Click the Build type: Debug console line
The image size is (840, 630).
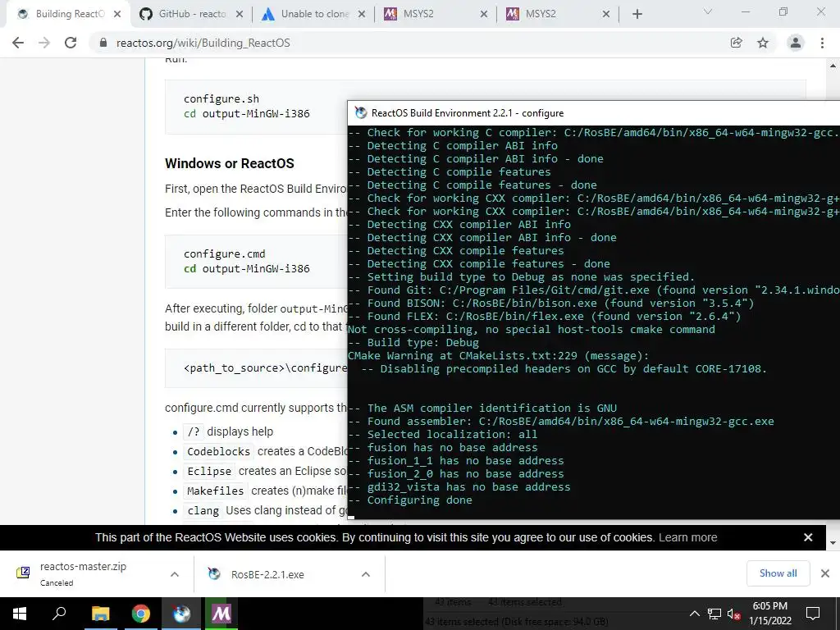point(413,342)
